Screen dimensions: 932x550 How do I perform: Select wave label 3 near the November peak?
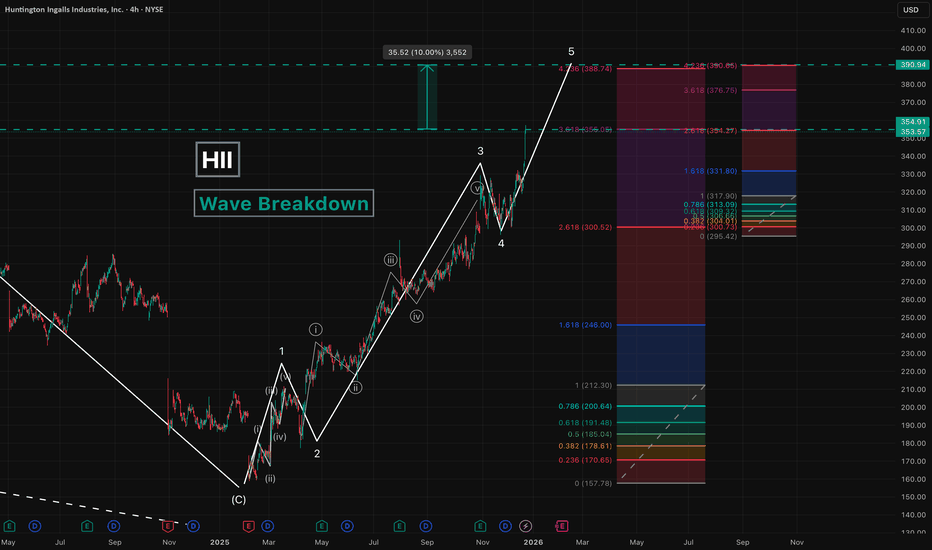(480, 152)
